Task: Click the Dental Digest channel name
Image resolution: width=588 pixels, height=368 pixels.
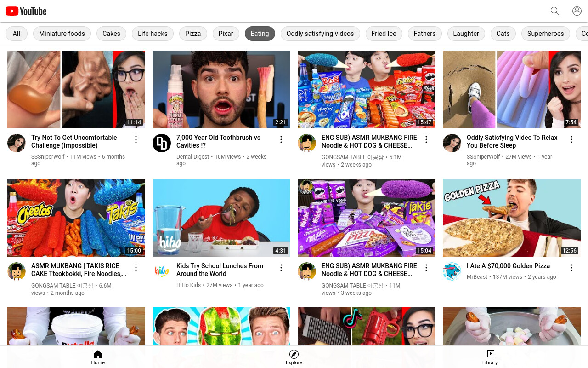Action: tap(192, 157)
